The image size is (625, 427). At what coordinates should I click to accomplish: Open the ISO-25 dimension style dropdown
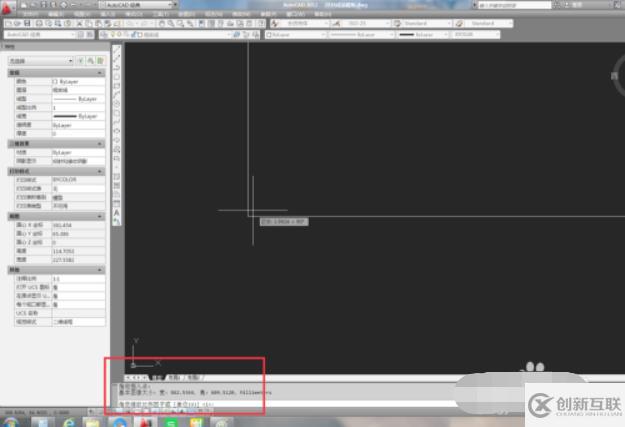point(366,24)
